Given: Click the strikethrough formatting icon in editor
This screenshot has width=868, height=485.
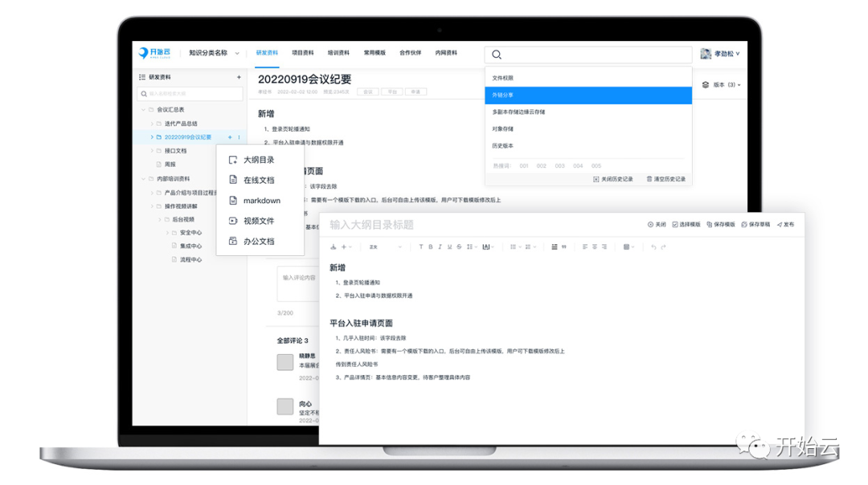Looking at the screenshot, I should 459,247.
